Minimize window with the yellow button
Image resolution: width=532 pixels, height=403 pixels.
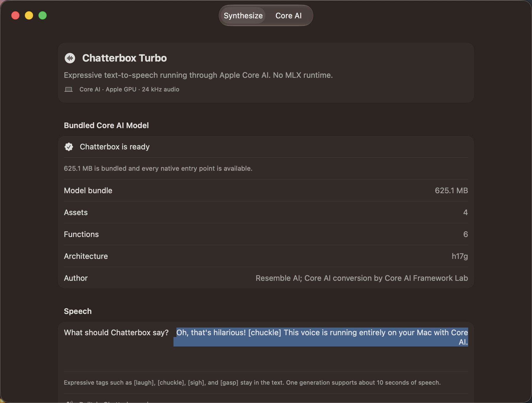click(x=29, y=15)
